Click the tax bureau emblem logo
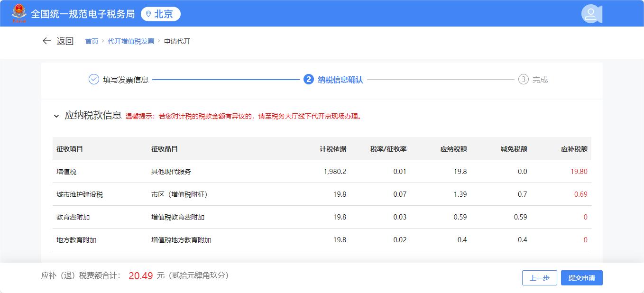This screenshot has height=293, width=644. (x=19, y=13)
